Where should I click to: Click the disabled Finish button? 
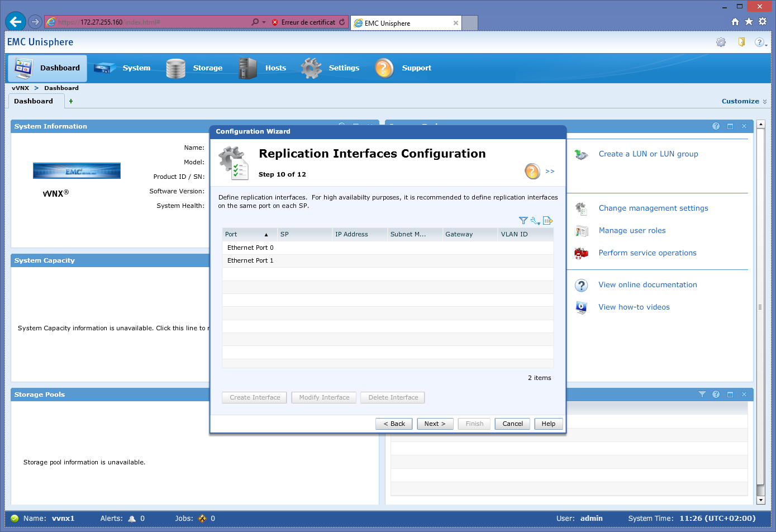[x=474, y=424]
